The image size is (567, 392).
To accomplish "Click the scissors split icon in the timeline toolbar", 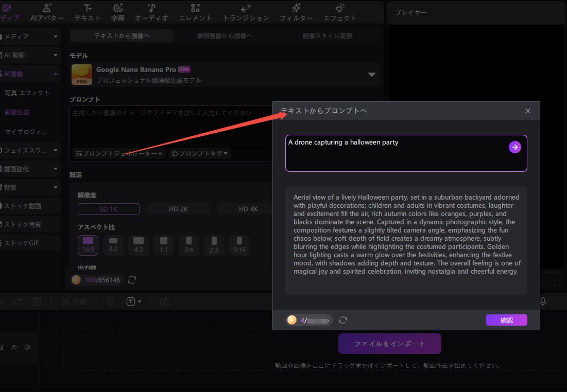I will click(x=65, y=301).
